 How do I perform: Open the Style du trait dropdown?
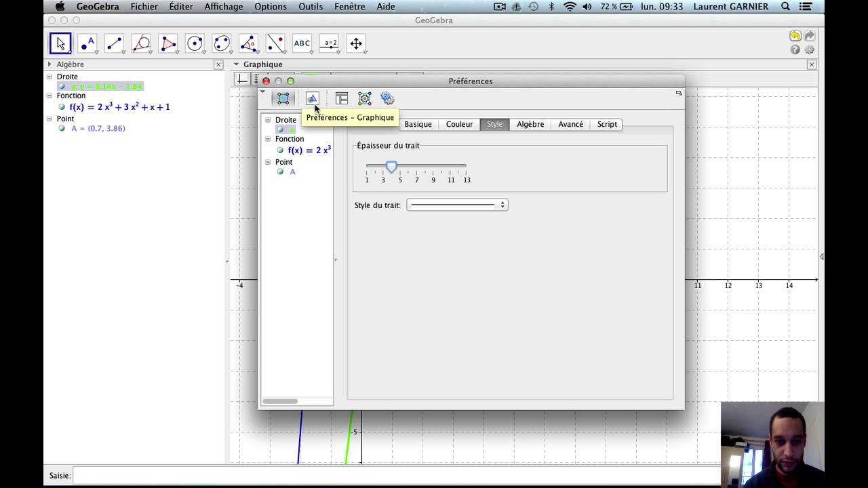pyautogui.click(x=457, y=205)
